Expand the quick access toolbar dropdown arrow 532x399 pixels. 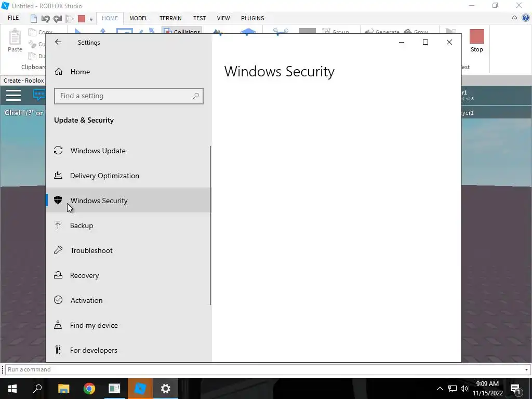pyautogui.click(x=91, y=19)
